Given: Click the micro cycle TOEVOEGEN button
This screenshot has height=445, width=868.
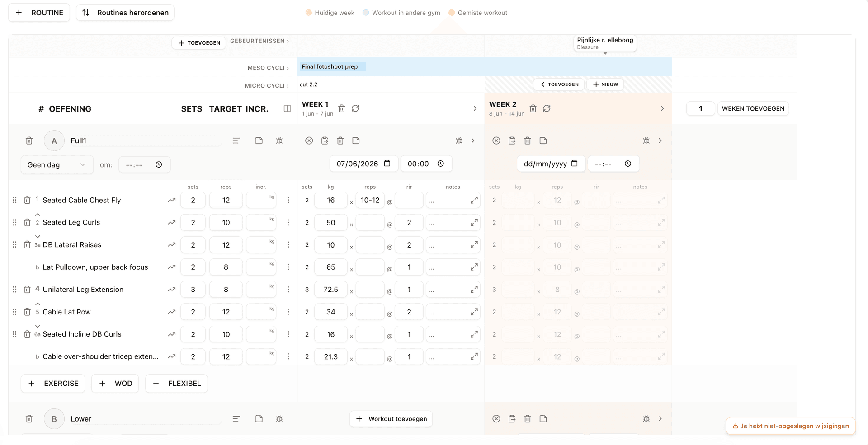Looking at the screenshot, I should click(x=559, y=84).
